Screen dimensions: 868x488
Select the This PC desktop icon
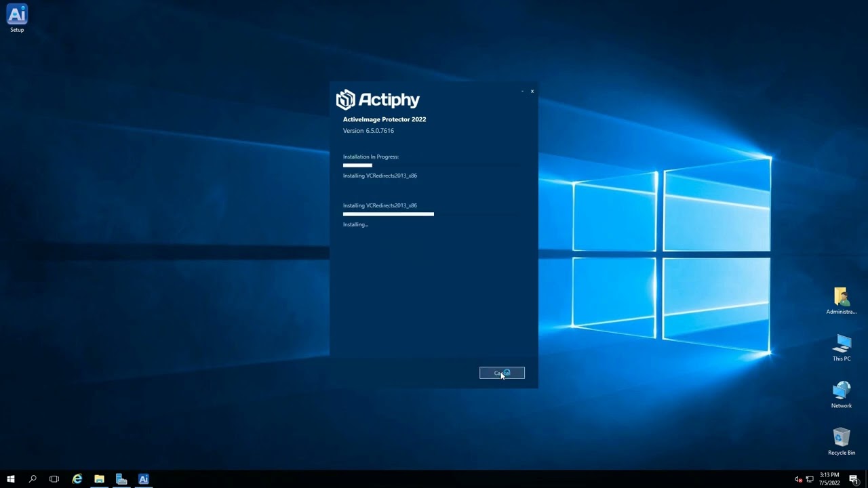[x=842, y=348]
